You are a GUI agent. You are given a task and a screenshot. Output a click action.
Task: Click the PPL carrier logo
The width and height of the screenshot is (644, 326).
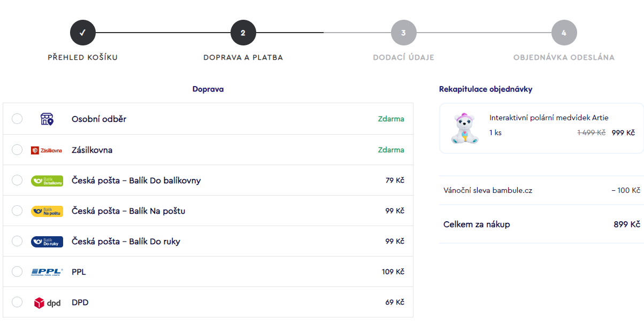tap(47, 272)
